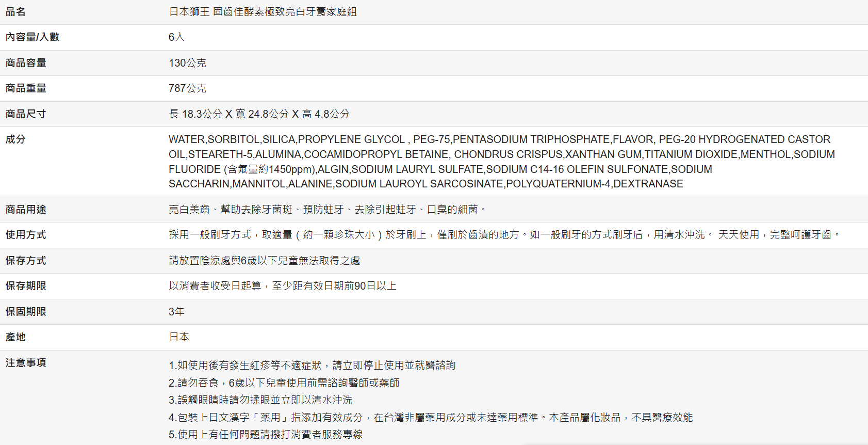This screenshot has width=868, height=445.
Task: Click the 內容量/入數 label
Action: tap(32, 37)
